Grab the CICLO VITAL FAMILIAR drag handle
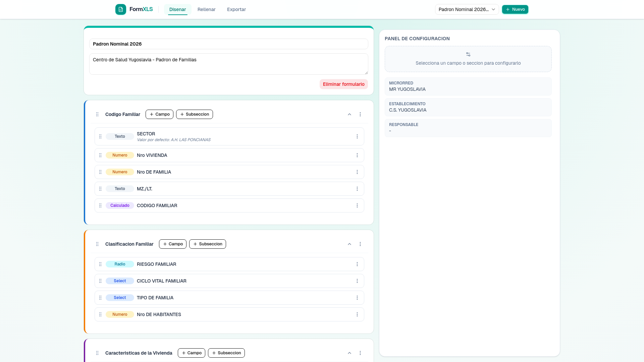Screen dimensions: 644x362 click(100, 281)
